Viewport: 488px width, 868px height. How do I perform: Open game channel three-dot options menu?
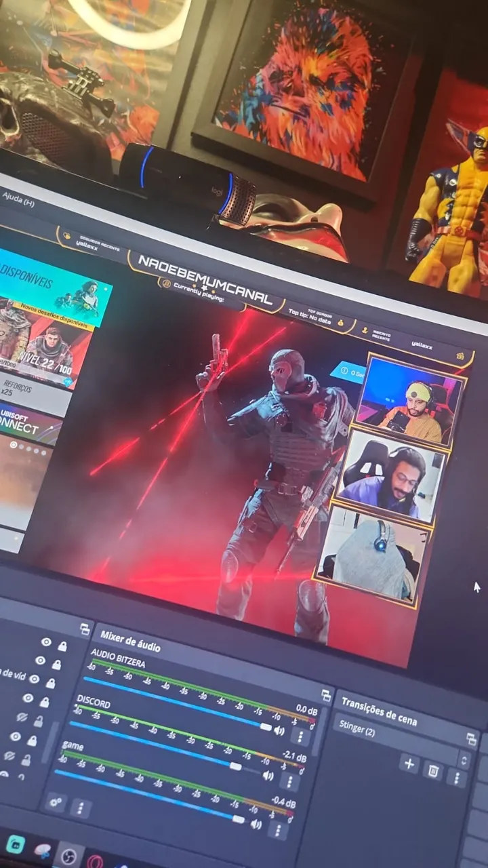coord(278,831)
